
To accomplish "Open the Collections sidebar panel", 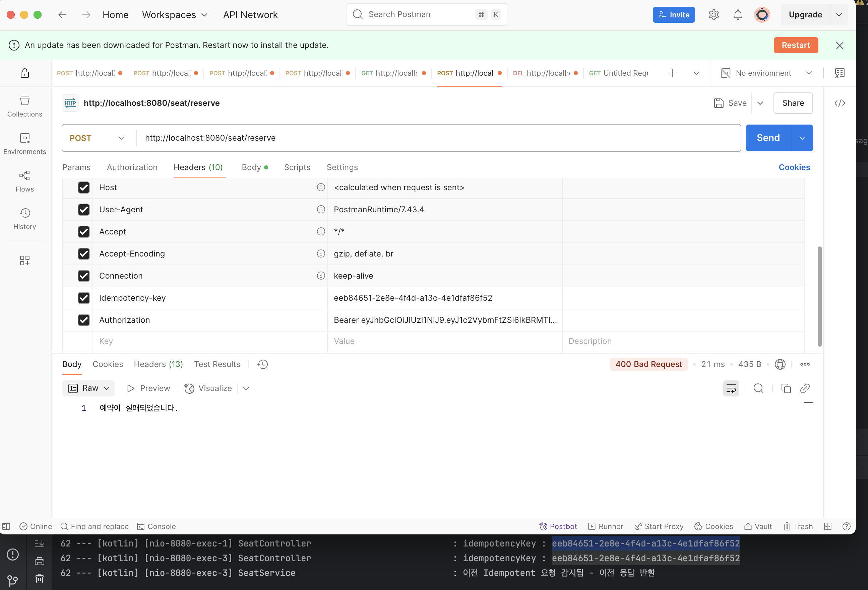I will [x=25, y=106].
